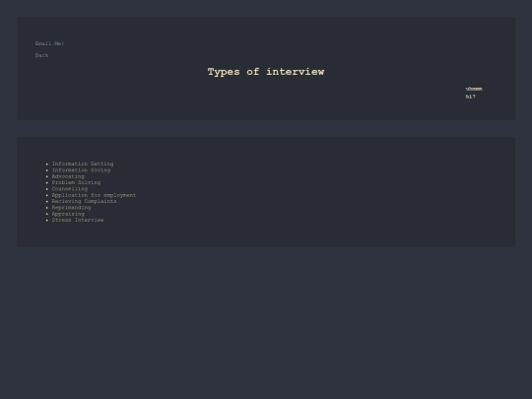Click the bullet dot before Stress Interview
Image resolution: width=532 pixels, height=399 pixels.
[47, 221]
